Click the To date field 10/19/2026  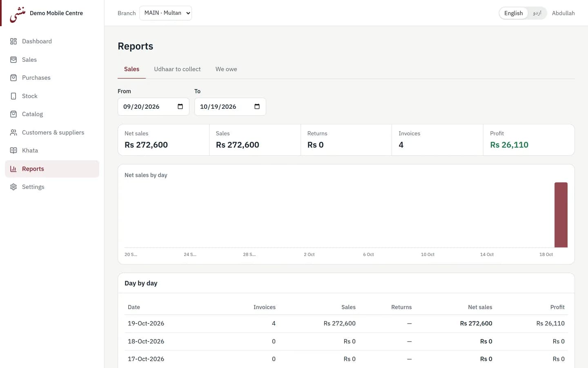click(230, 107)
